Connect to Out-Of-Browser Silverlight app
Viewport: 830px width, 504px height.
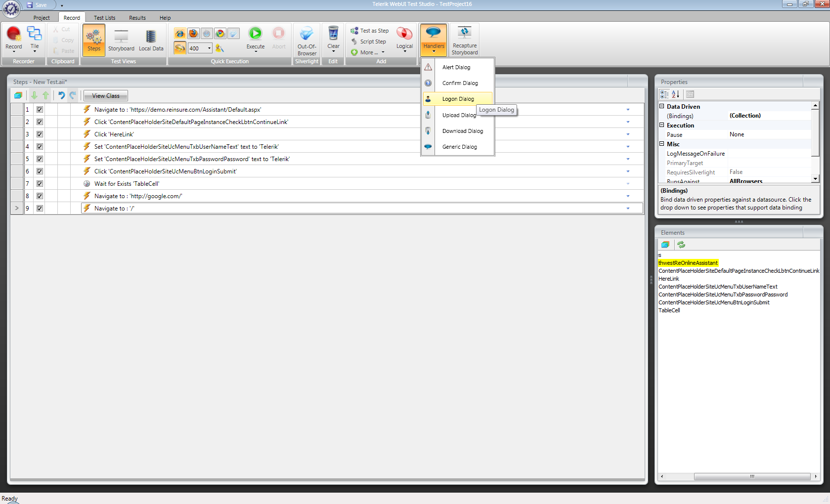tap(307, 41)
